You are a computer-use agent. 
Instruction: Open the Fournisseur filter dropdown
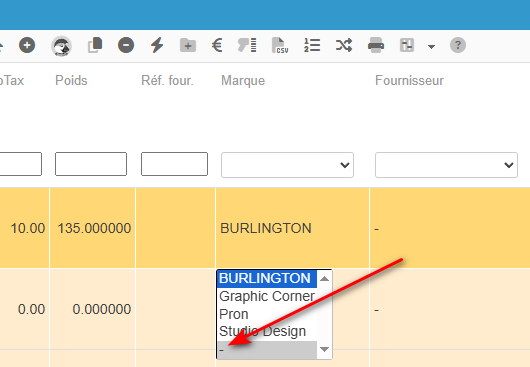(446, 165)
